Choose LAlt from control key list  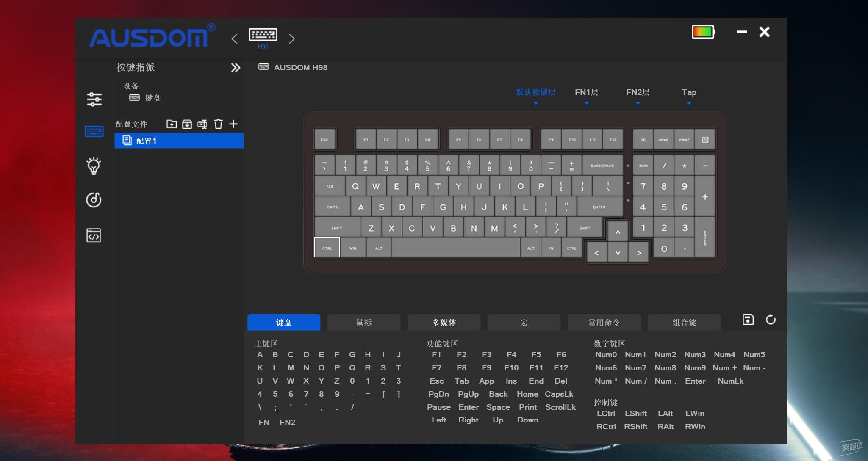[665, 414]
